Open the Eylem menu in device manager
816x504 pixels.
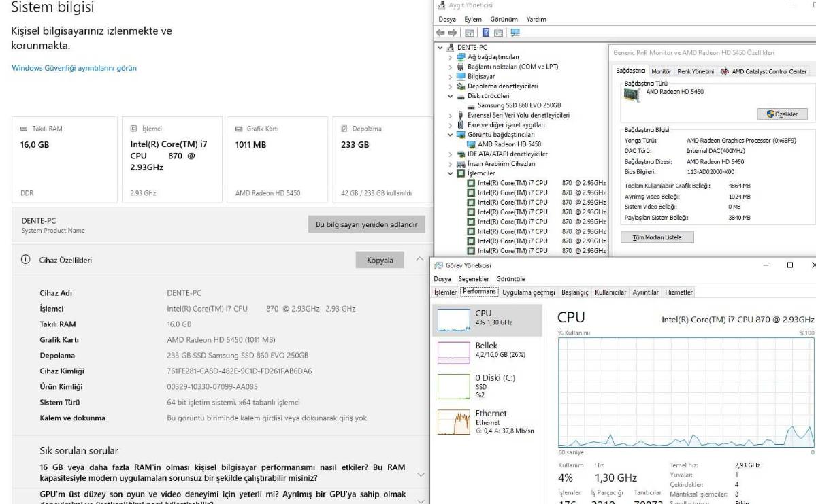pyautogui.click(x=472, y=19)
